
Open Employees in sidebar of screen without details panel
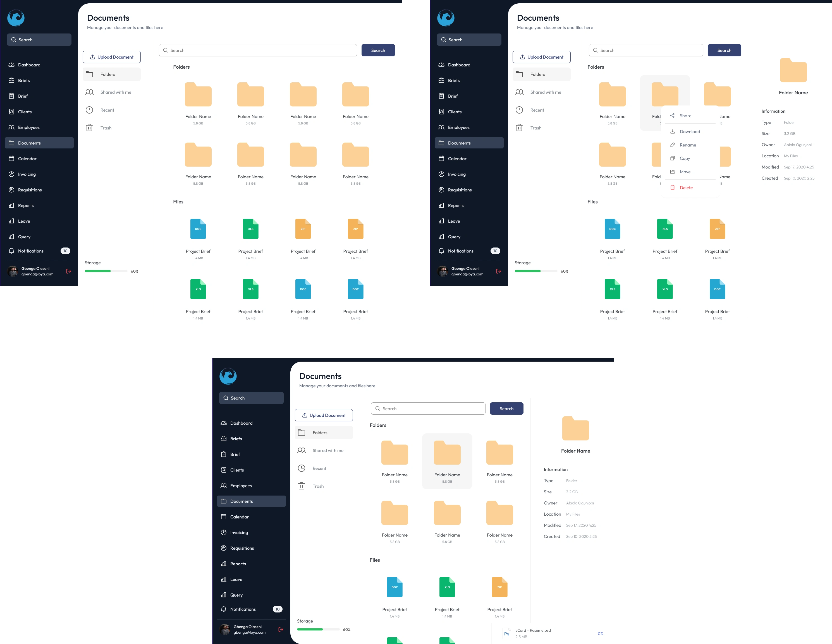point(39,127)
